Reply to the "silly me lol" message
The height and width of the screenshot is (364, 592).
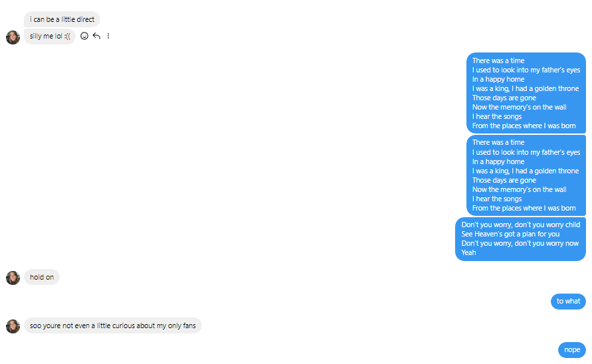coord(96,36)
